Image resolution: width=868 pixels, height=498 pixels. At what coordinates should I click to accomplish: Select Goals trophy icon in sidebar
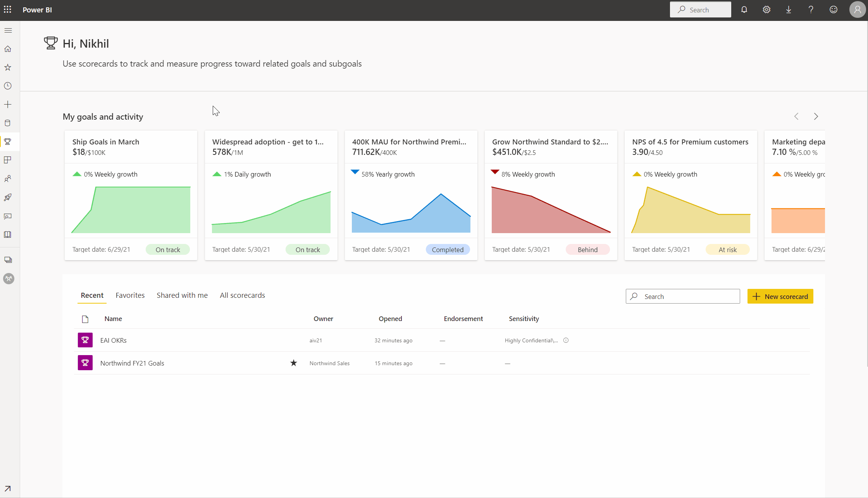8,142
